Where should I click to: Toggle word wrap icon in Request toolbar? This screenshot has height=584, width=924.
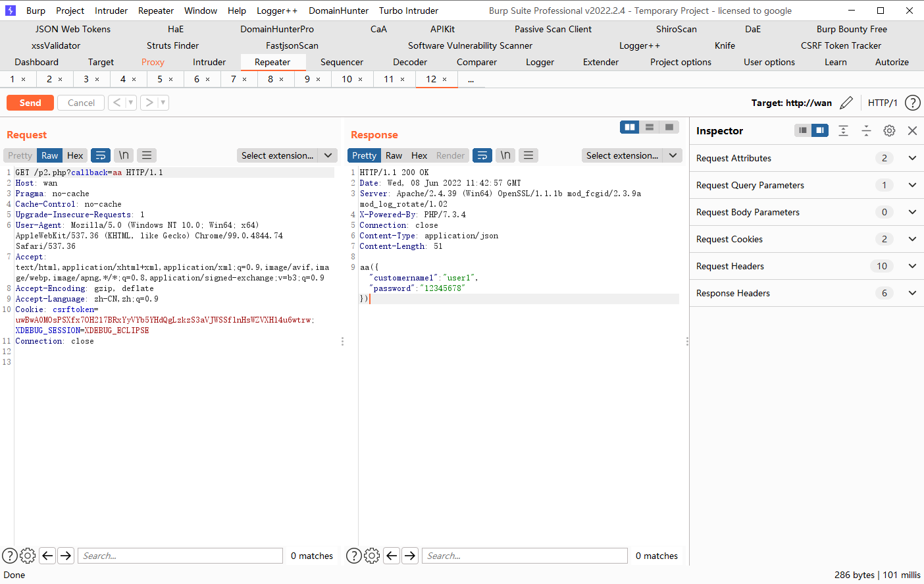[x=101, y=155]
